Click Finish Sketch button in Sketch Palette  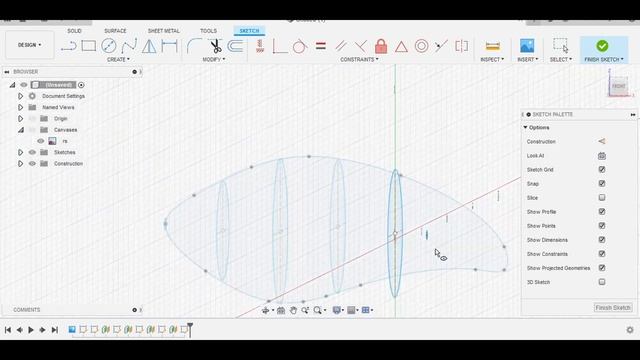point(613,307)
